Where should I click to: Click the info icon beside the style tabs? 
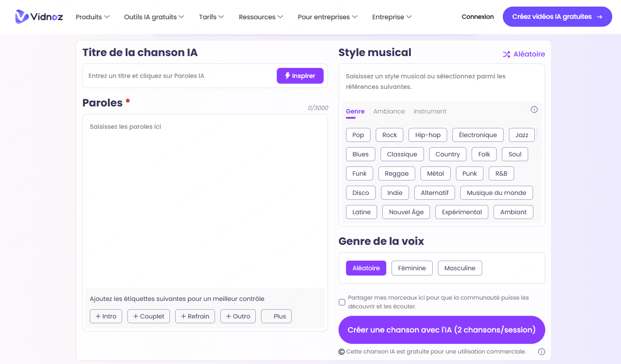534,110
